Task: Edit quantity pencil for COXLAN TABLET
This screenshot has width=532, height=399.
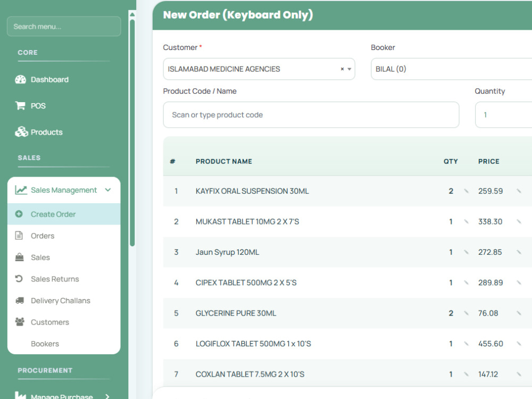Action: 466,374
